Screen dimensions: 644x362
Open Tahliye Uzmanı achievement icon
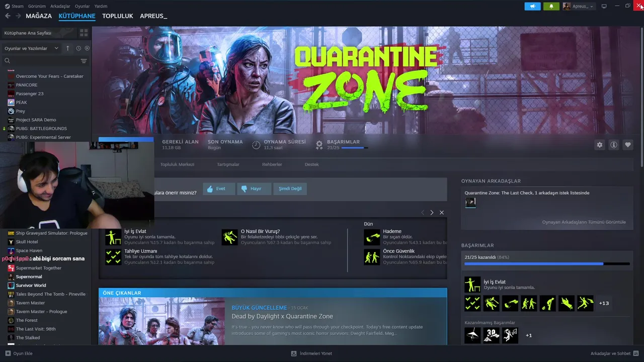tap(113, 256)
